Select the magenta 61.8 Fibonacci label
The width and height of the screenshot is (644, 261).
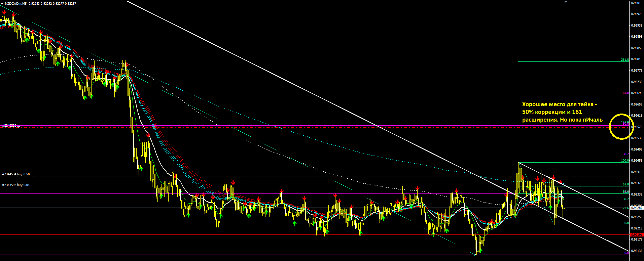(626, 93)
